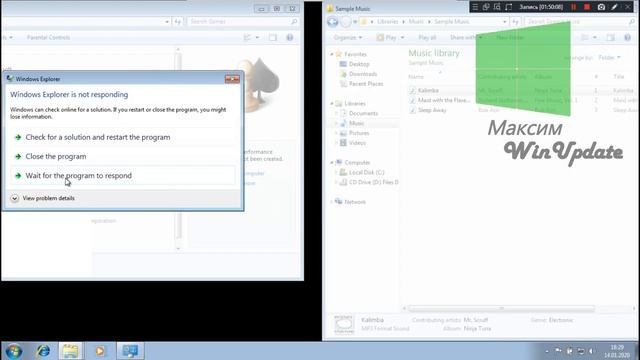The height and width of the screenshot is (360, 640).
Task: Show hidden tray icons arrow
Action: tap(547, 351)
